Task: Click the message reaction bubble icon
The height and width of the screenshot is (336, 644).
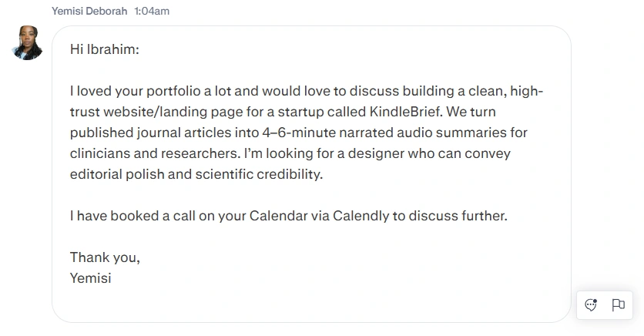Action: pos(592,304)
